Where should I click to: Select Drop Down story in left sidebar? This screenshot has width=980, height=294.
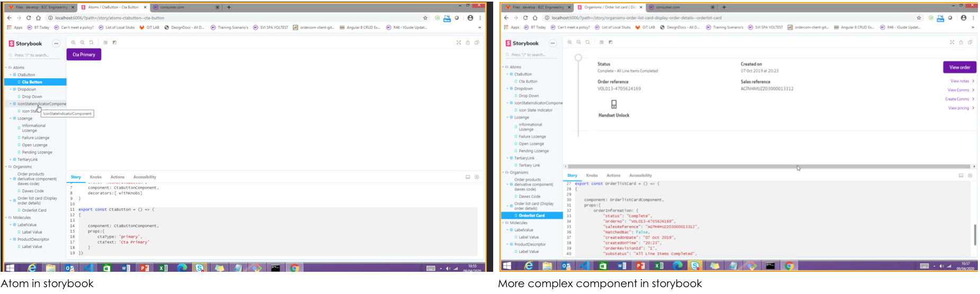click(32, 97)
